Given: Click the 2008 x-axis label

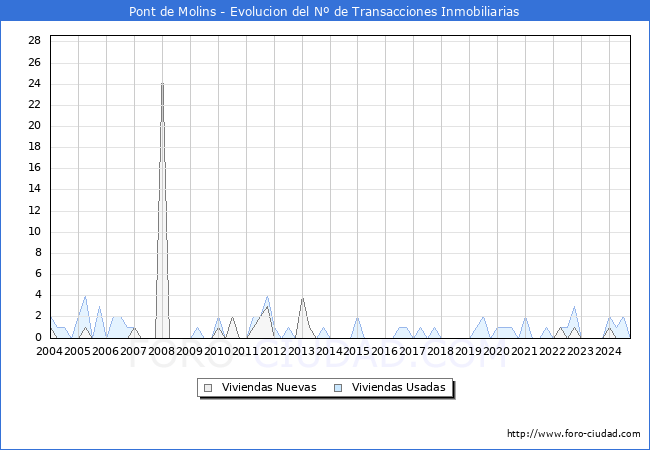Looking at the screenshot, I should pyautogui.click(x=161, y=351).
